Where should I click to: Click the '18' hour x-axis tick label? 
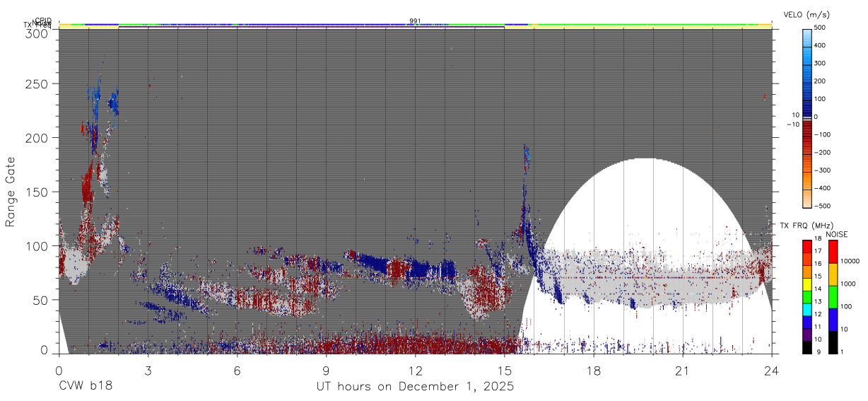click(593, 371)
